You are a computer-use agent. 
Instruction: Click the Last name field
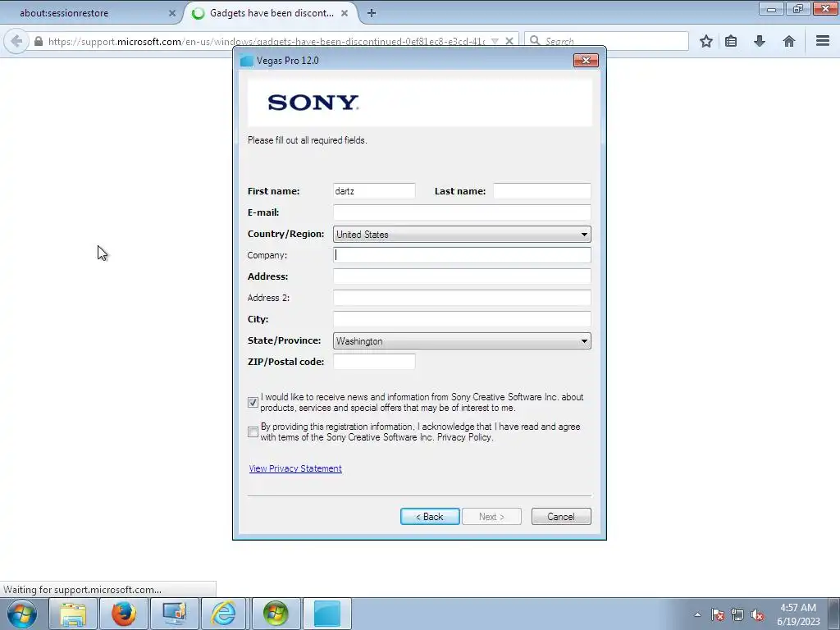click(x=541, y=190)
